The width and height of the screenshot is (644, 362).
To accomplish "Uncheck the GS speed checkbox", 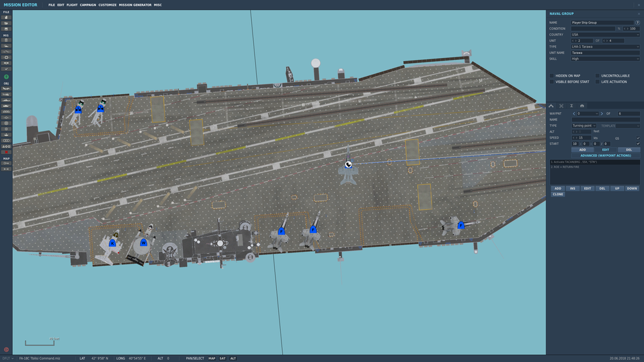I will 638,138.
